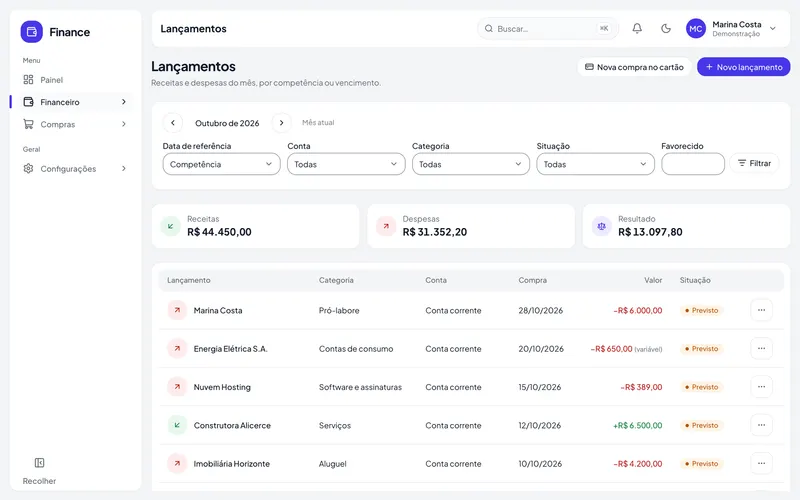Click the Valor column header

pyautogui.click(x=653, y=280)
